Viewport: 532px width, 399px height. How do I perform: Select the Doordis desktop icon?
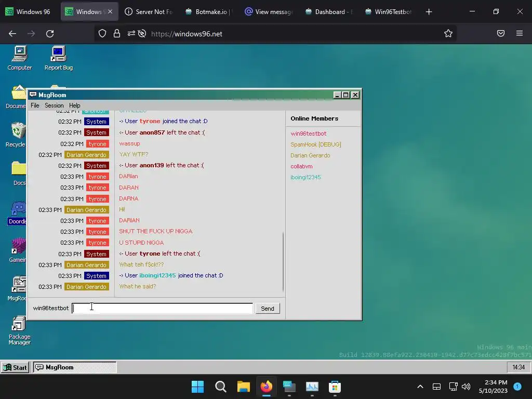(17, 212)
